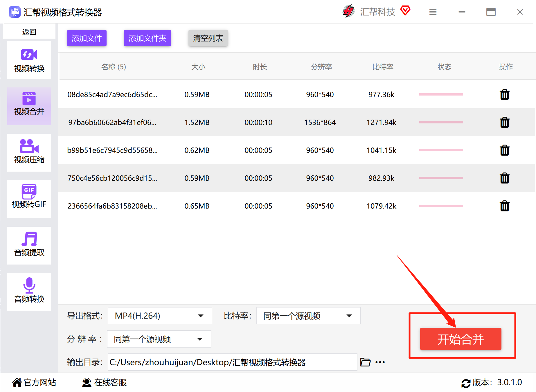Click the 状态 column header
Viewport: 536px width, 392px height.
click(444, 67)
